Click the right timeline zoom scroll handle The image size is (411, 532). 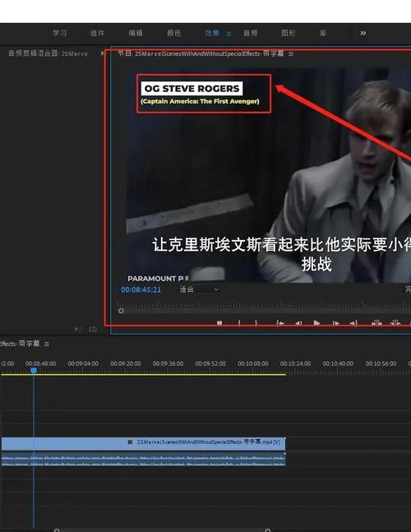[267, 530]
